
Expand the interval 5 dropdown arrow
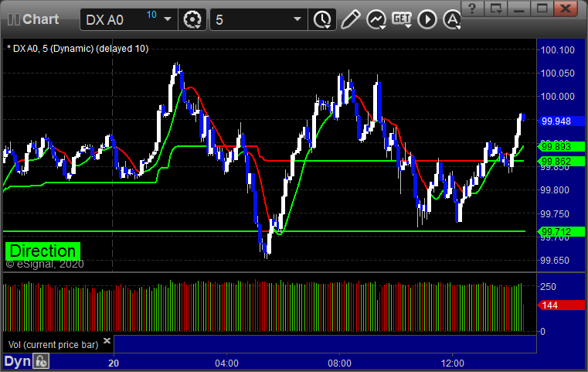tap(297, 19)
